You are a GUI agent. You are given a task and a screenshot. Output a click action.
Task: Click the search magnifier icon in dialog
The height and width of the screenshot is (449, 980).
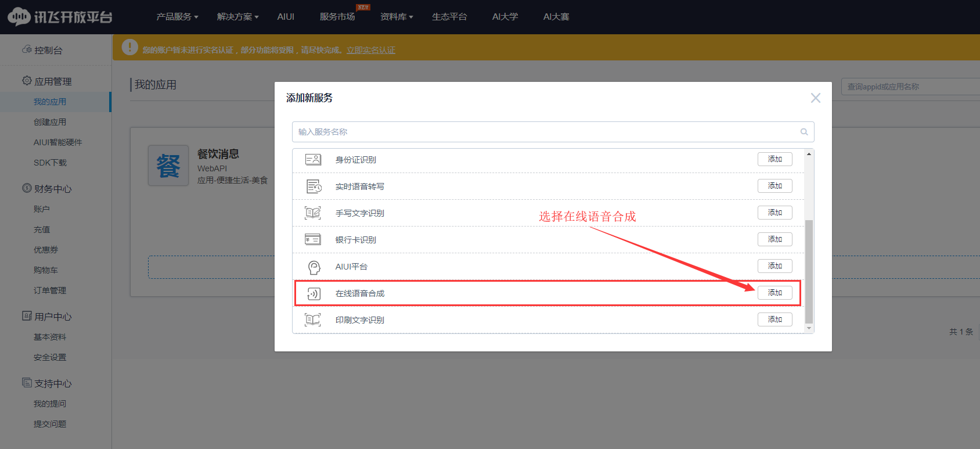(x=804, y=132)
